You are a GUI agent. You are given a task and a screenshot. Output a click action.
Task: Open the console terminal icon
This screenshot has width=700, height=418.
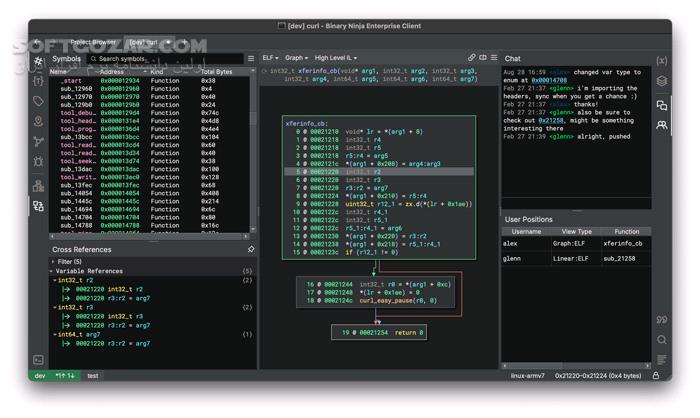tap(38, 359)
